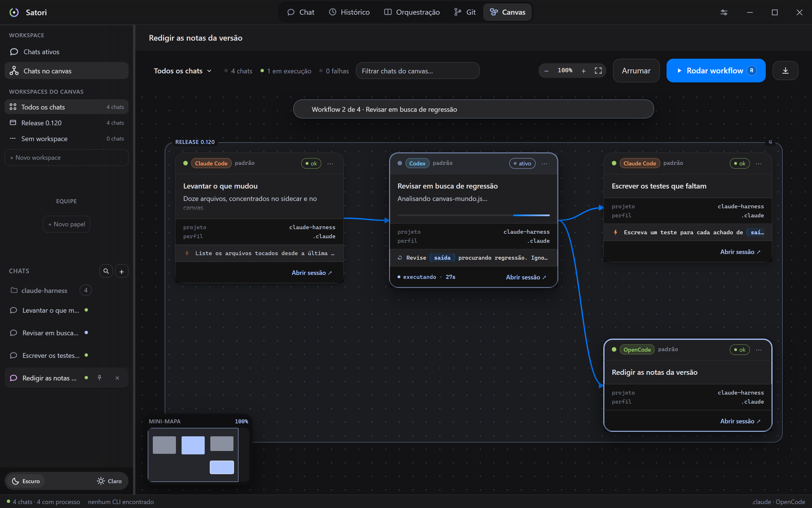This screenshot has height=508, width=812.
Task: Open the Histórico tab
Action: click(x=349, y=12)
